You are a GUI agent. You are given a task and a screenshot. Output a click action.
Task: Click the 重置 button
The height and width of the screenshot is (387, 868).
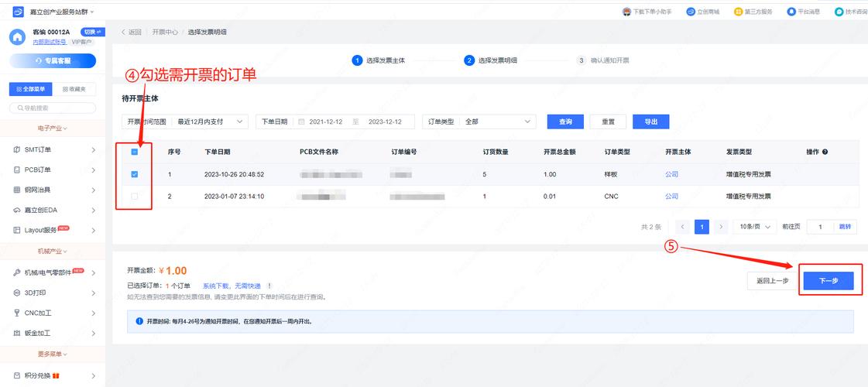click(608, 122)
